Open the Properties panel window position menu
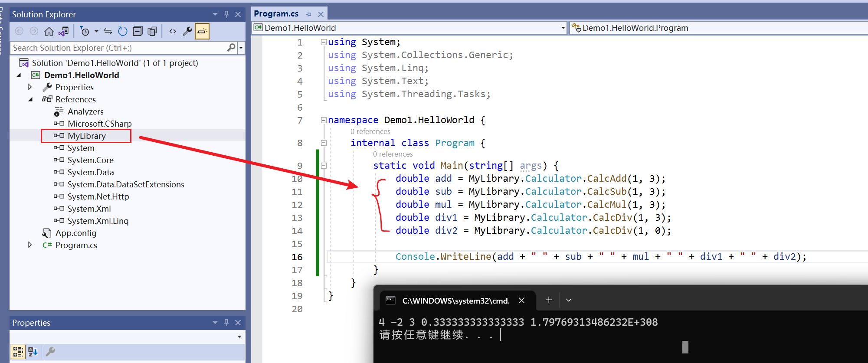 (215, 323)
